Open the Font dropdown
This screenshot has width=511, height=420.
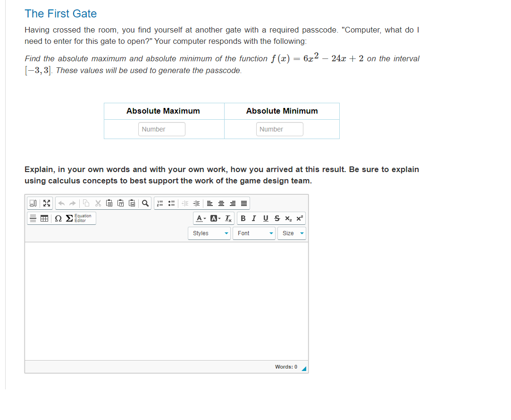coord(254,233)
